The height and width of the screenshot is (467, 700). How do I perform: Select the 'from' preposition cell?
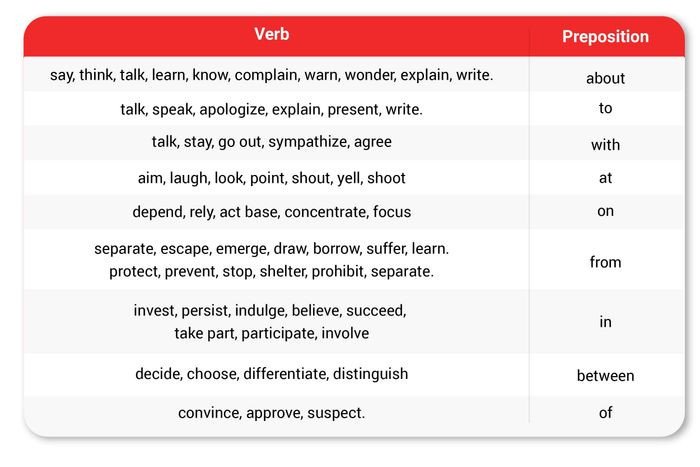(x=605, y=262)
